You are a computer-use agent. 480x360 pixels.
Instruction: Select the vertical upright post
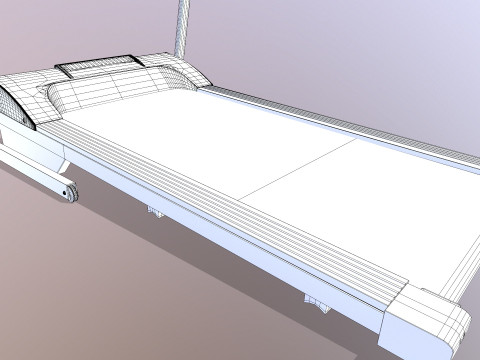(x=182, y=30)
